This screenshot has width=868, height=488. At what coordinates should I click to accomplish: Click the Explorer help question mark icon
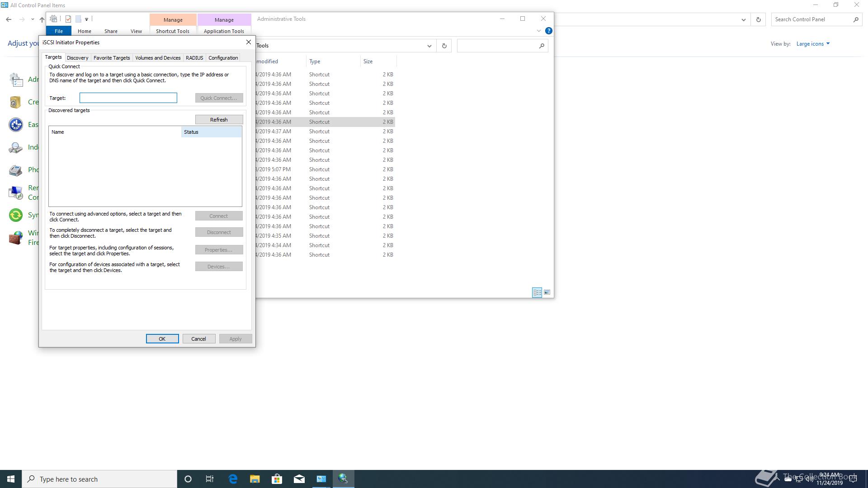coord(548,31)
